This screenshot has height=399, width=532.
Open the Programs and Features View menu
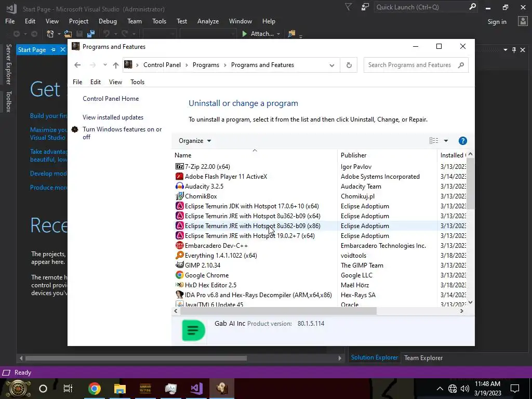tap(115, 82)
